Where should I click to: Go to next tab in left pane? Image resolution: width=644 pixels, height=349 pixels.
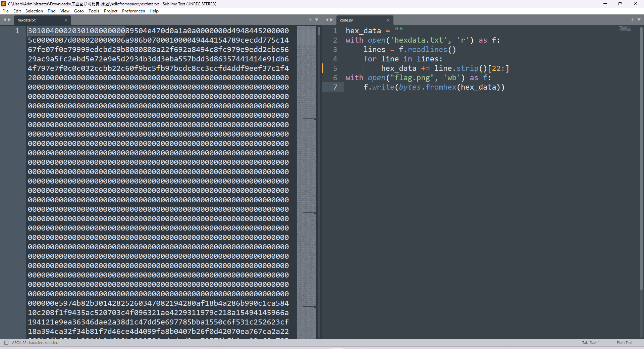coord(9,20)
